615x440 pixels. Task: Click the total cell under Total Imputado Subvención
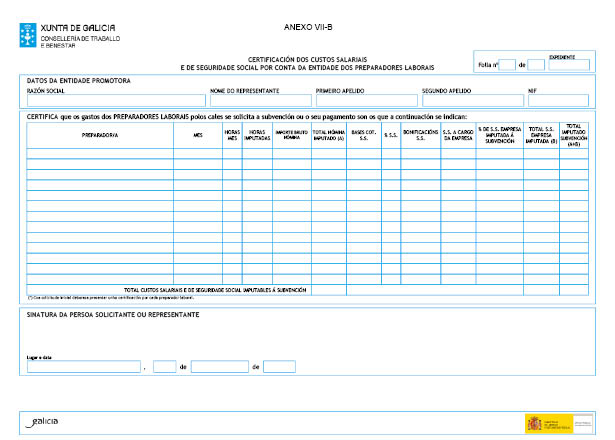[x=574, y=290]
